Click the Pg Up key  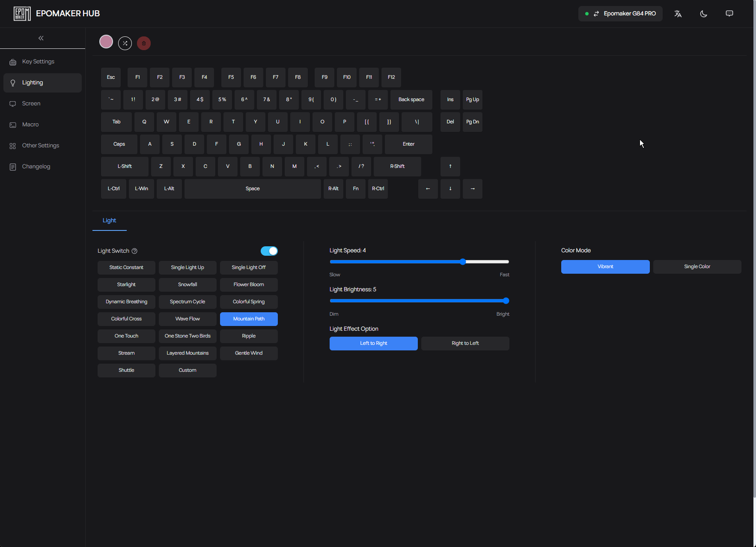pos(473,100)
